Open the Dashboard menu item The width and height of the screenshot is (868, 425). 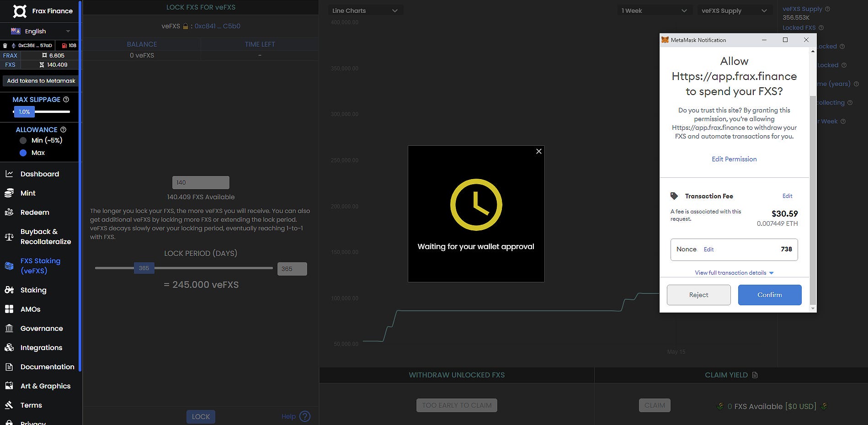tap(40, 174)
